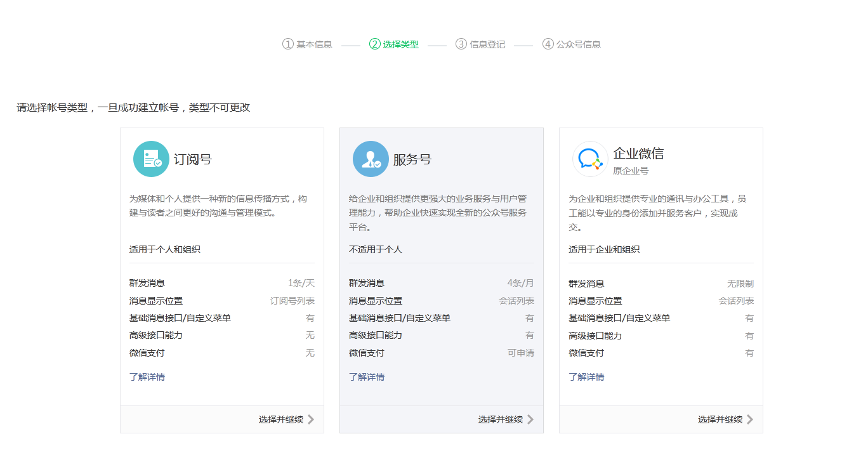This screenshot has width=868, height=474.
Task: Click step number 1 circle icon
Action: (x=288, y=44)
